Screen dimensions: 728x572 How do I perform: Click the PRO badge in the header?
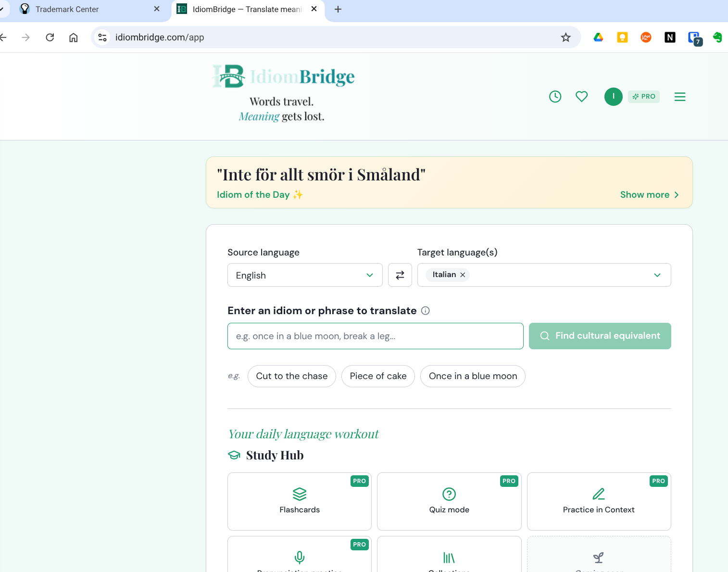pos(644,97)
